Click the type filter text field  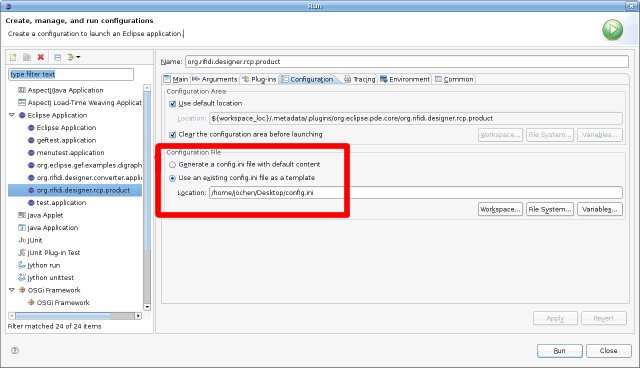[71, 74]
